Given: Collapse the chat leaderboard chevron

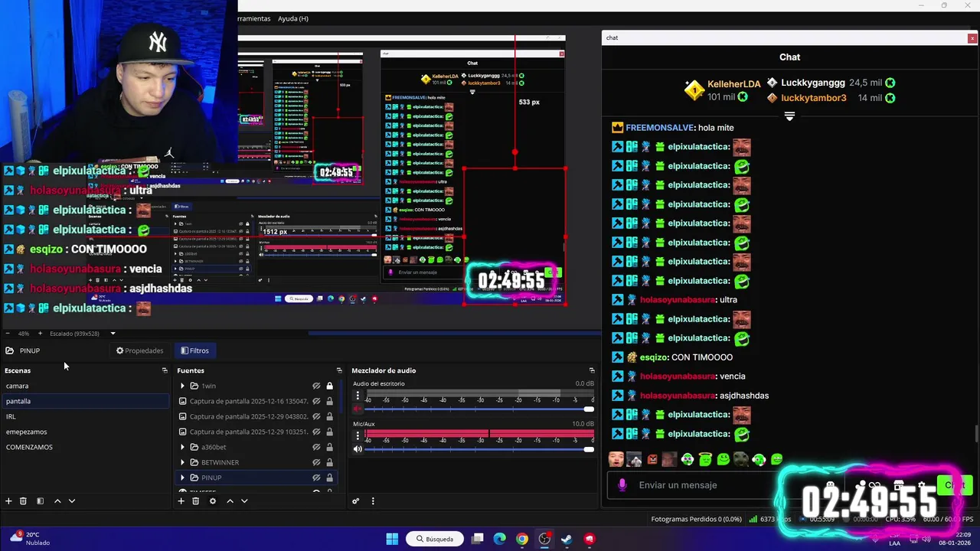Looking at the screenshot, I should pos(789,116).
